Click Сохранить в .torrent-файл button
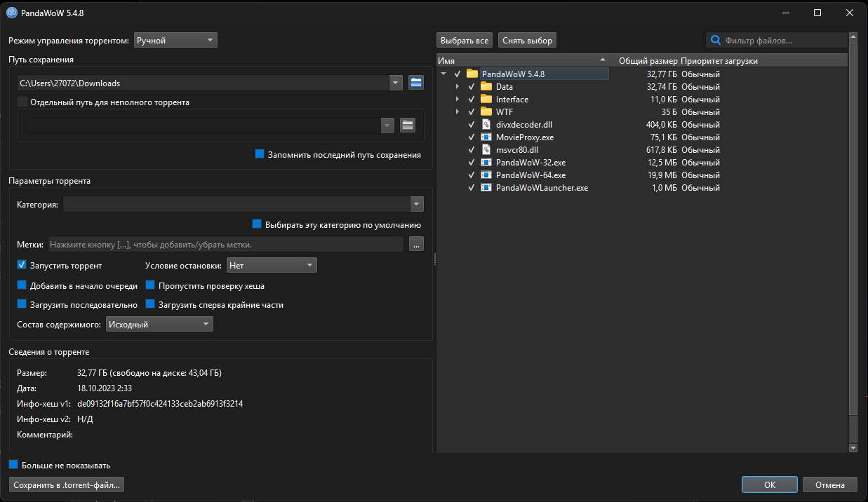This screenshot has width=868, height=502. pyautogui.click(x=68, y=484)
